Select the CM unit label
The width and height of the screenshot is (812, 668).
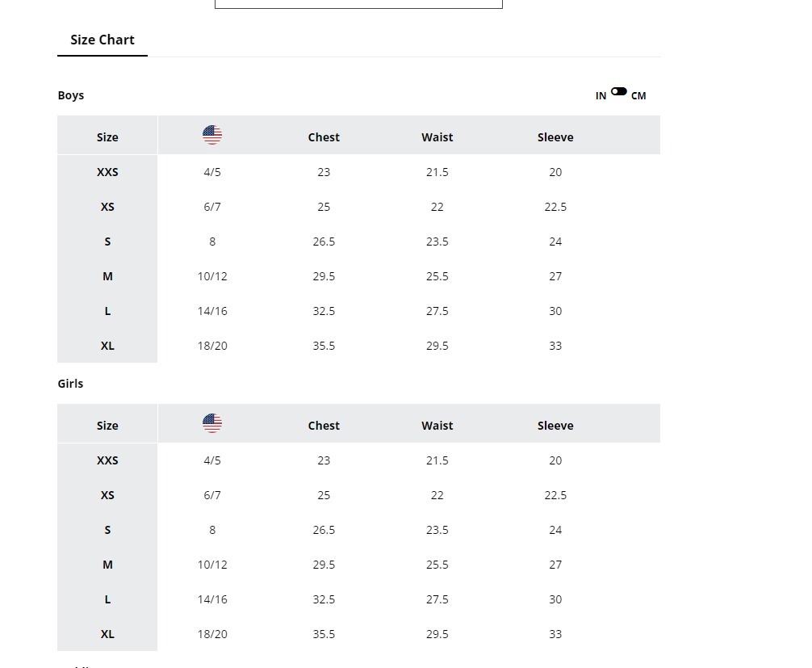point(638,96)
